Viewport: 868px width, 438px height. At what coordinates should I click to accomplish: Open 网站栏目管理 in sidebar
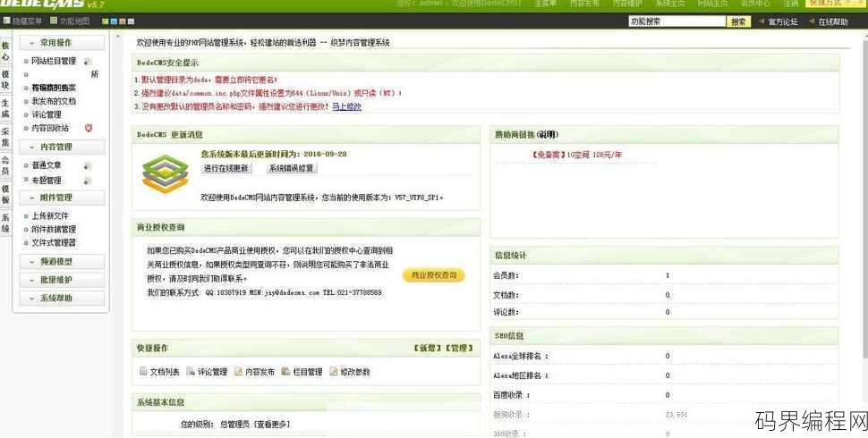click(54, 61)
